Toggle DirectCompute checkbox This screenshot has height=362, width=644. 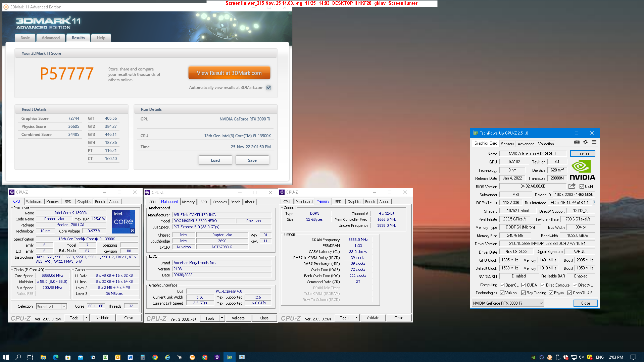(543, 285)
